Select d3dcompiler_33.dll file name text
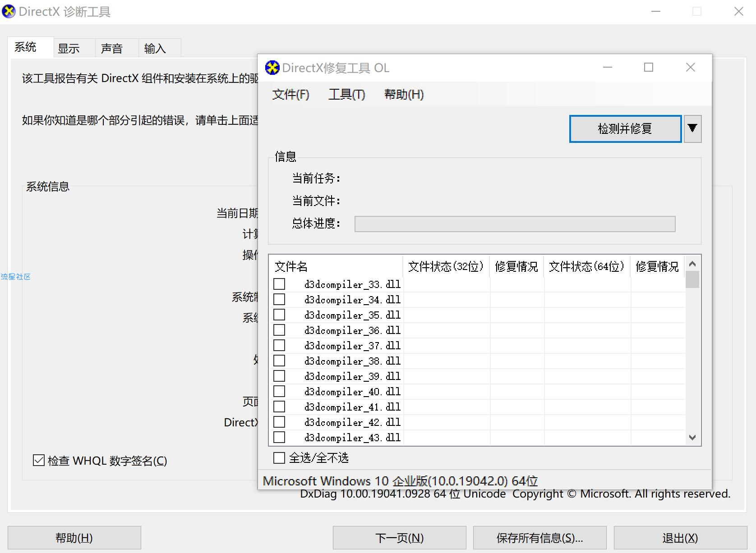 click(x=352, y=284)
